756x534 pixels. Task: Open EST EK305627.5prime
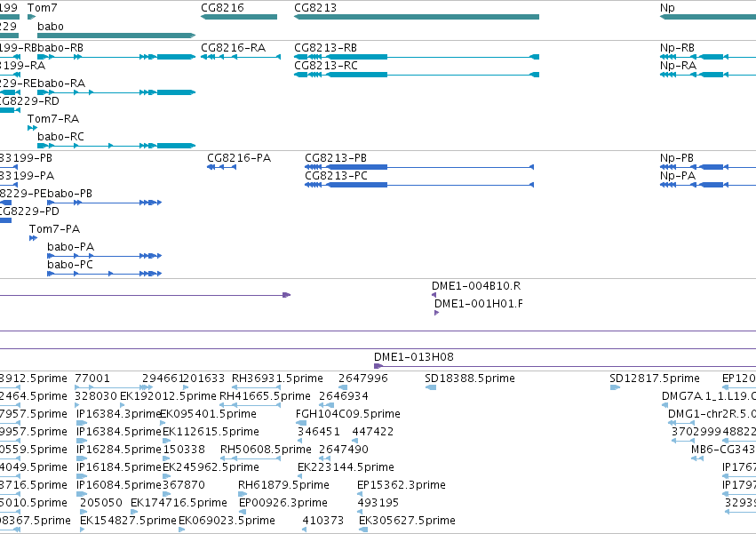[363, 530]
